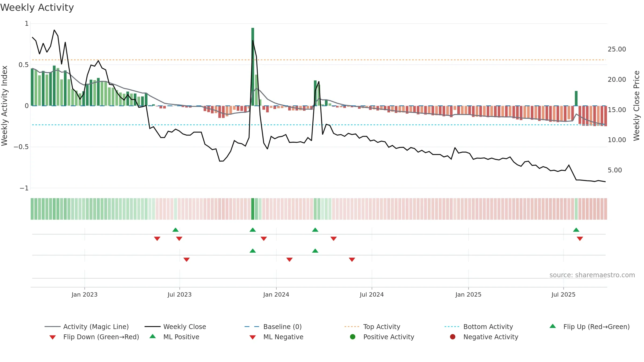Click the top-row red triangle before Jan 2024

pyautogui.click(x=264, y=239)
